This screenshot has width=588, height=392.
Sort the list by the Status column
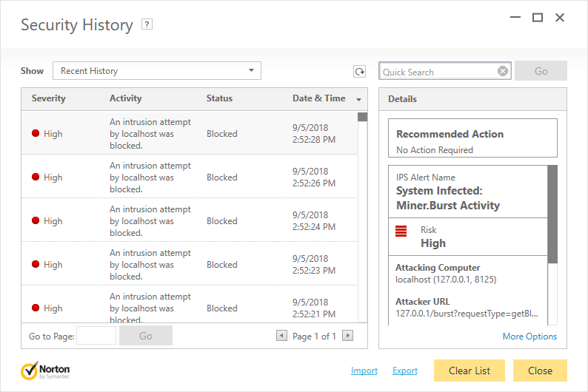(219, 98)
